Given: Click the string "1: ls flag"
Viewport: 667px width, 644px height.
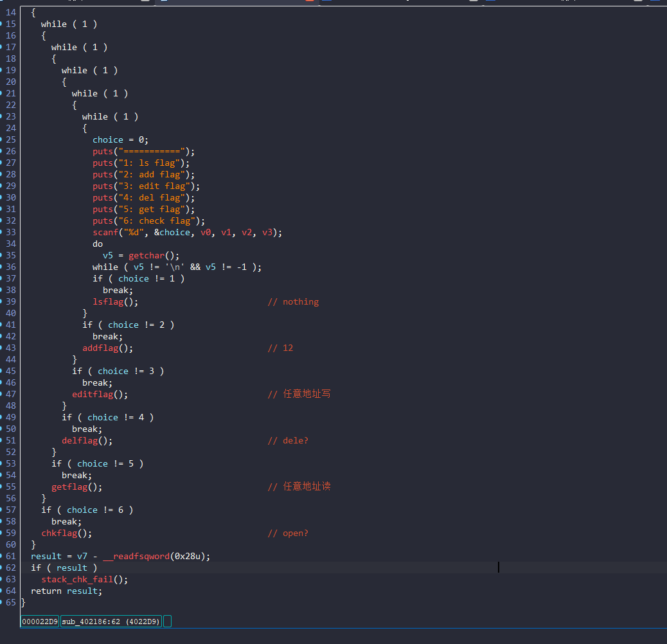Looking at the screenshot, I should 149,163.
